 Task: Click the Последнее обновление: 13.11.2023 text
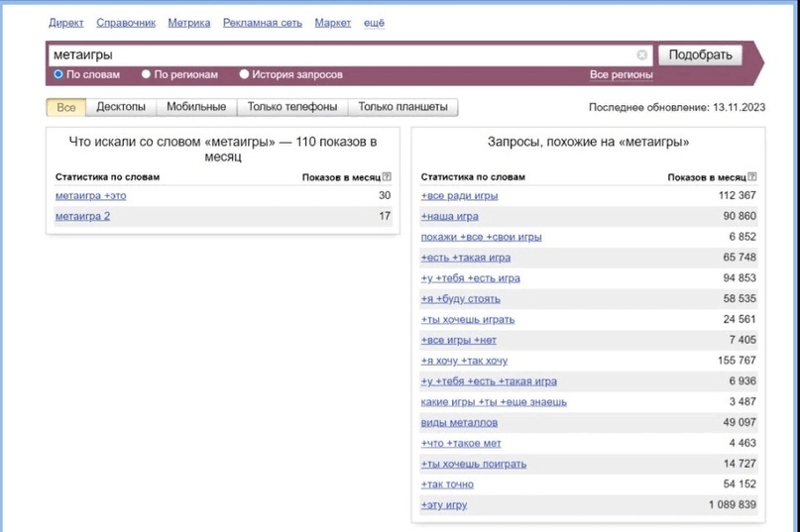[677, 107]
